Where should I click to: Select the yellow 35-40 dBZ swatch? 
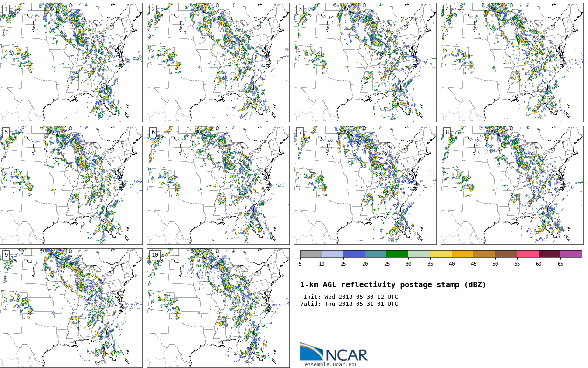click(441, 254)
